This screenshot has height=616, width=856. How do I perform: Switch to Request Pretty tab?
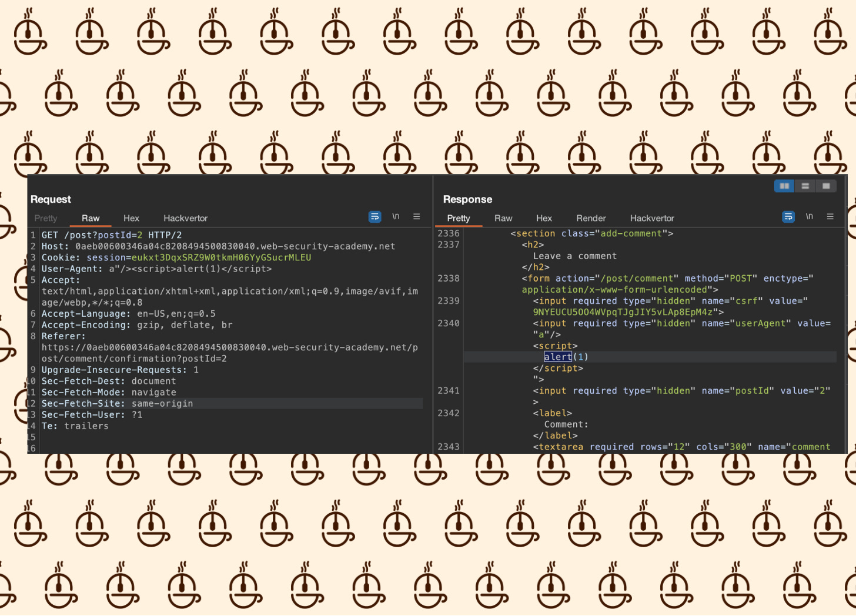(x=46, y=218)
